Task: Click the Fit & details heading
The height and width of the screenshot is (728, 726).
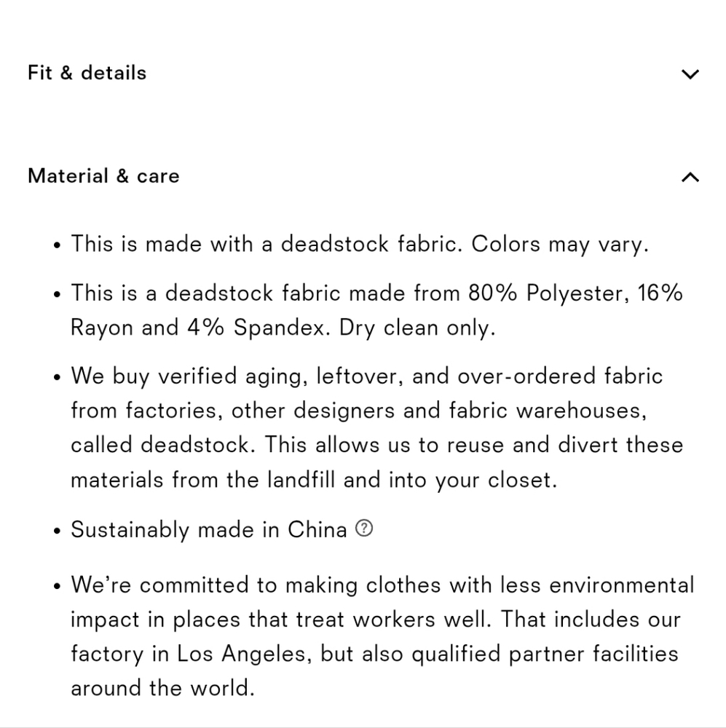Action: point(87,73)
